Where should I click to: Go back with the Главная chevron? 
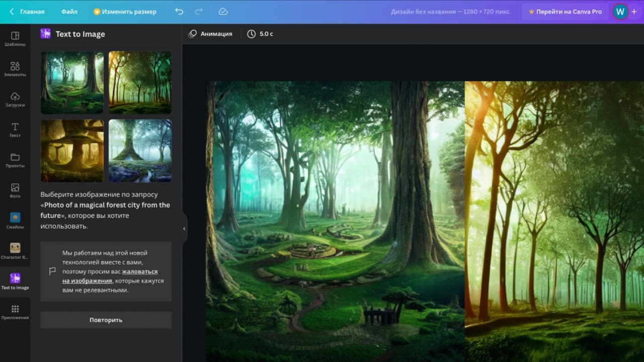pos(12,12)
